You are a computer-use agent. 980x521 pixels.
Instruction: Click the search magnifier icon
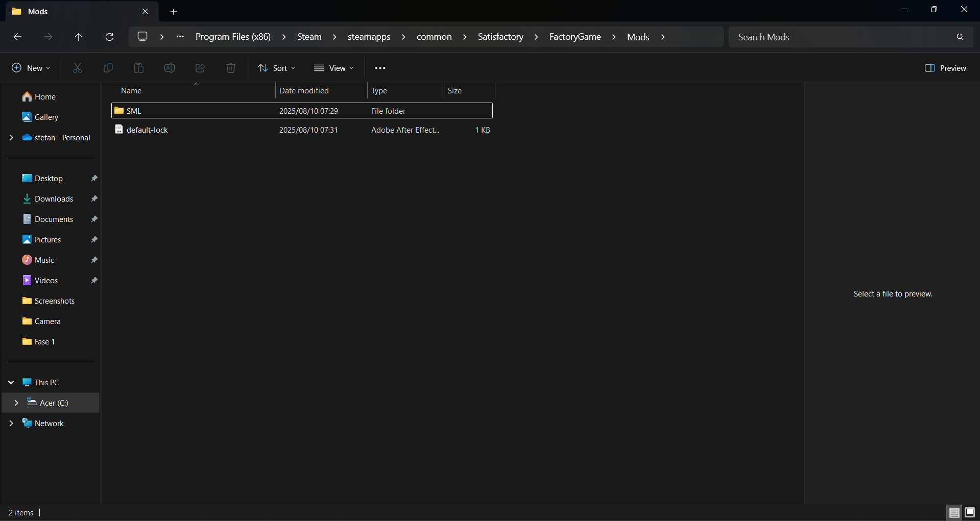click(x=960, y=37)
